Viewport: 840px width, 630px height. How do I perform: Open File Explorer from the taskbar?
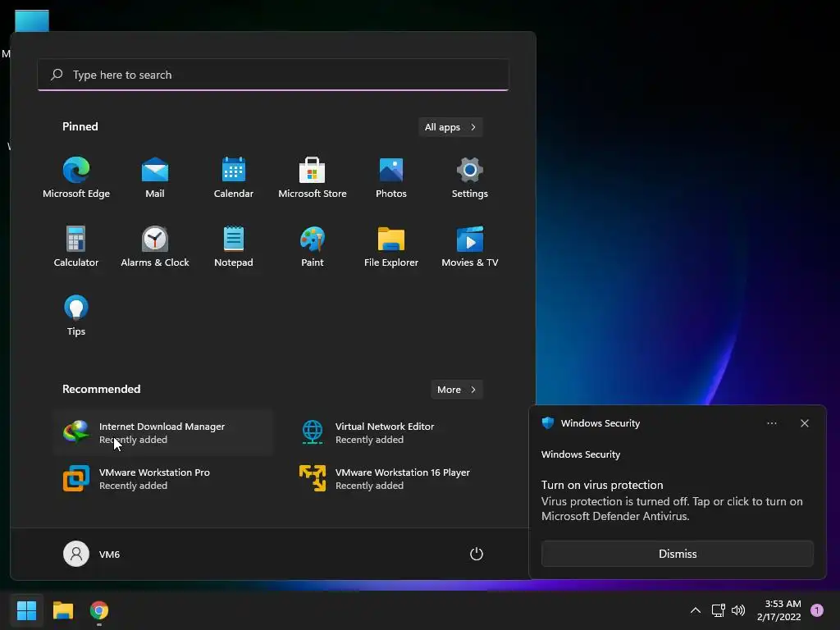point(62,610)
